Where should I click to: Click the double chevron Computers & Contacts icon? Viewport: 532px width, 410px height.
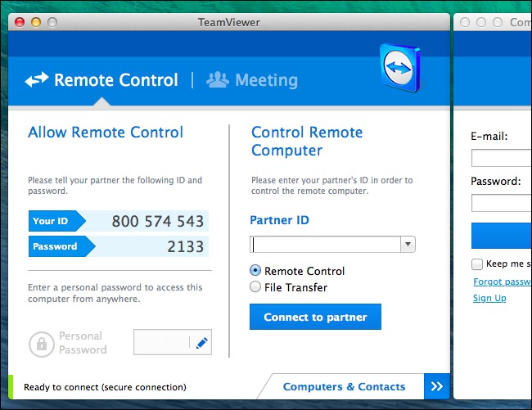pos(437,386)
